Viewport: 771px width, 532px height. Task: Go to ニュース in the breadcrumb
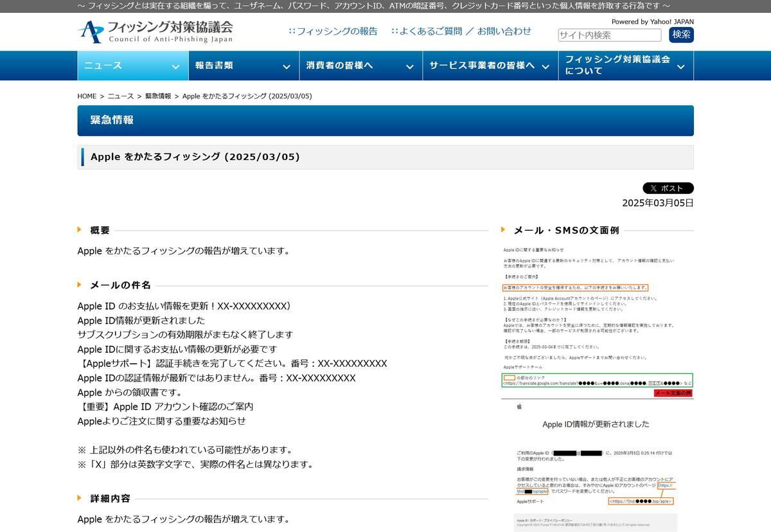(x=121, y=96)
